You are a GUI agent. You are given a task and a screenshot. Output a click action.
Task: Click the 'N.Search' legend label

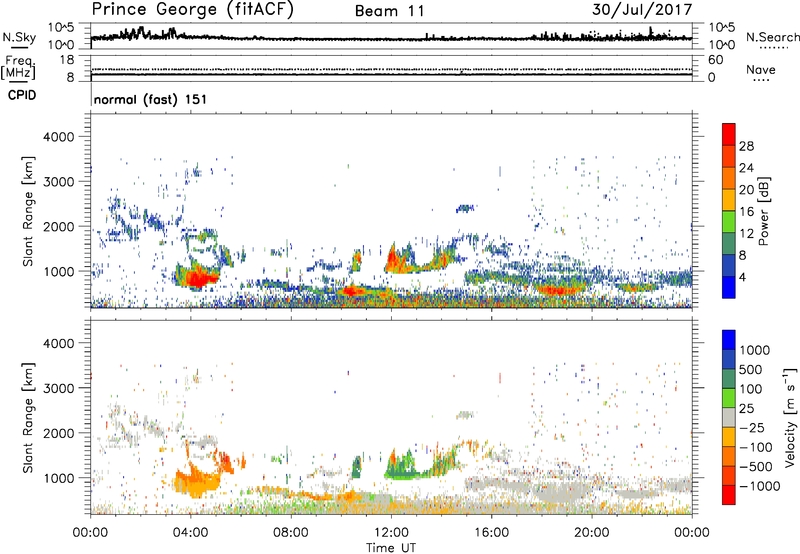pos(772,37)
